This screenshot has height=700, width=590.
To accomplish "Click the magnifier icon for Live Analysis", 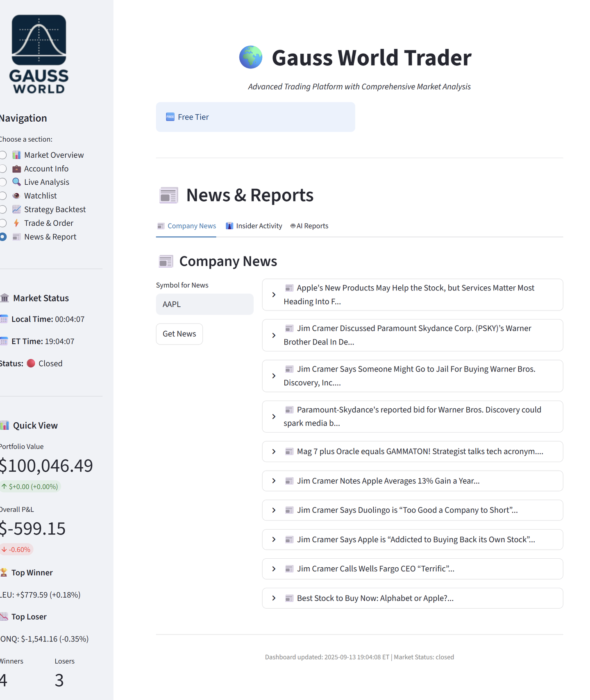I will (16, 182).
